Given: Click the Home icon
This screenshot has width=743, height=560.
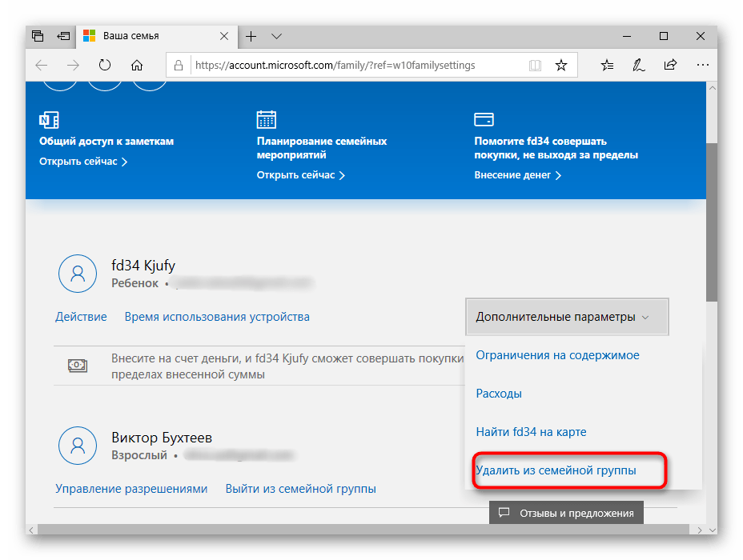Looking at the screenshot, I should (136, 65).
